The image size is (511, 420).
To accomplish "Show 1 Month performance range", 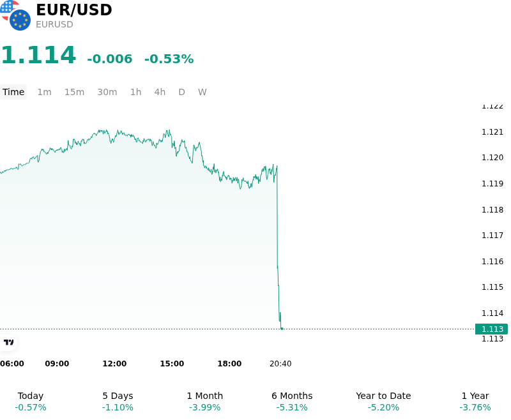I will (204, 401).
